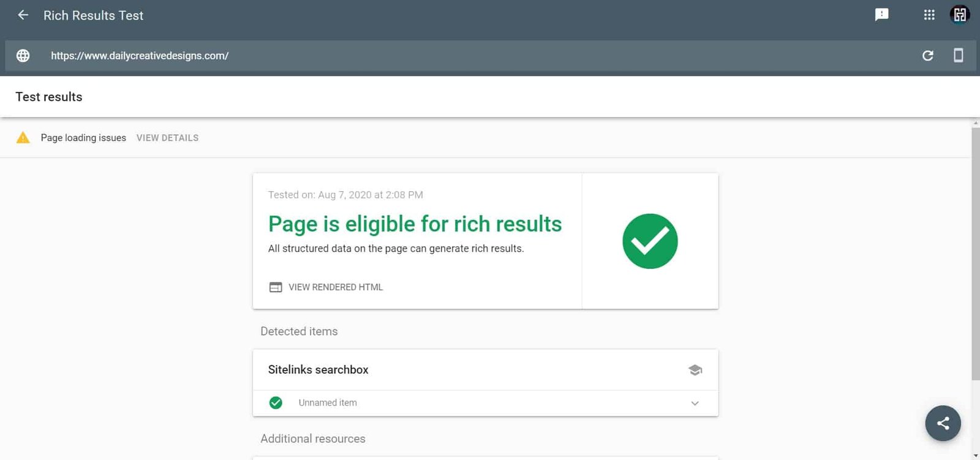Click the valid-item green check icon

click(x=276, y=403)
